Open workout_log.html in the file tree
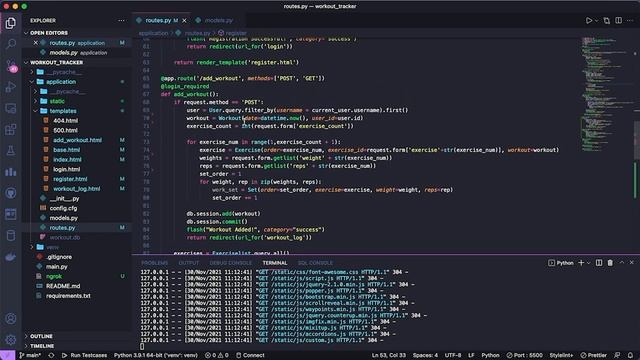The height and width of the screenshot is (360, 640). coord(76,189)
